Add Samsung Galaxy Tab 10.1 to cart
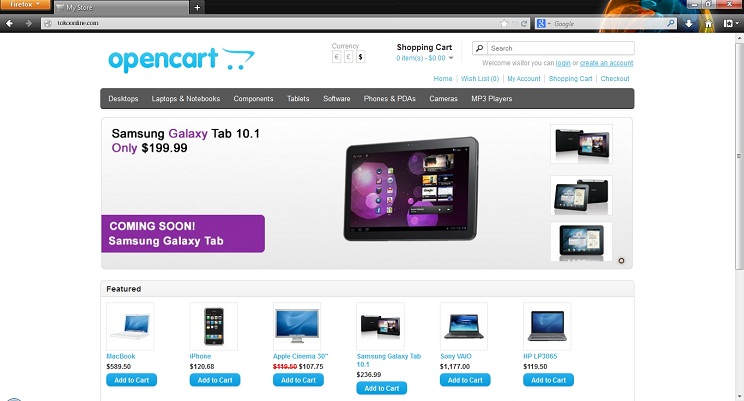Image resolution: width=744 pixels, height=401 pixels. point(382,388)
